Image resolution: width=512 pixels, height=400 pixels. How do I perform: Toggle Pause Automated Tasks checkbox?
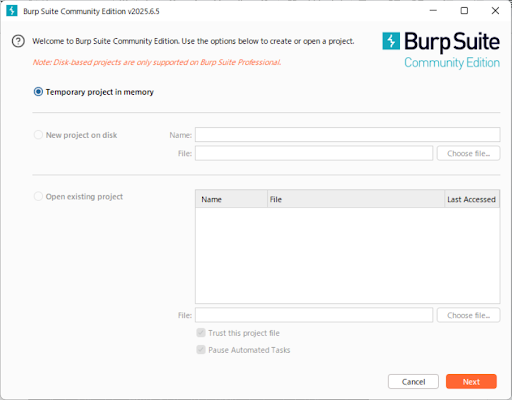point(201,350)
